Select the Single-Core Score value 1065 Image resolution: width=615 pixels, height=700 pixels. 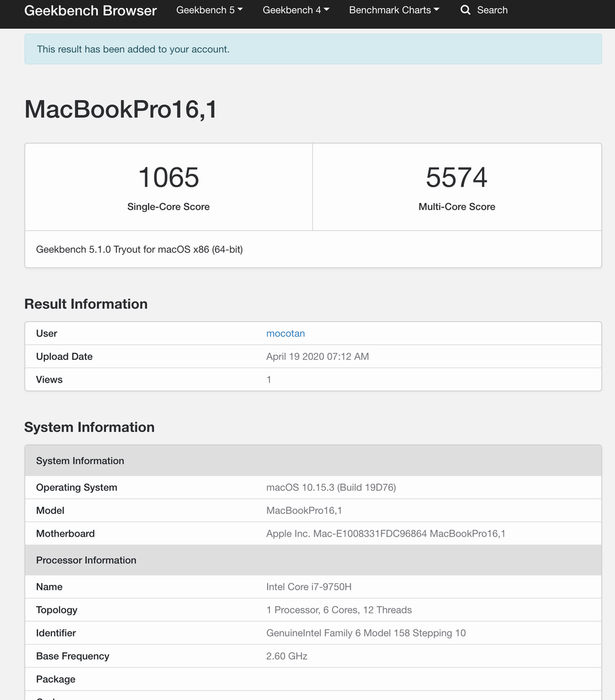[x=169, y=177]
